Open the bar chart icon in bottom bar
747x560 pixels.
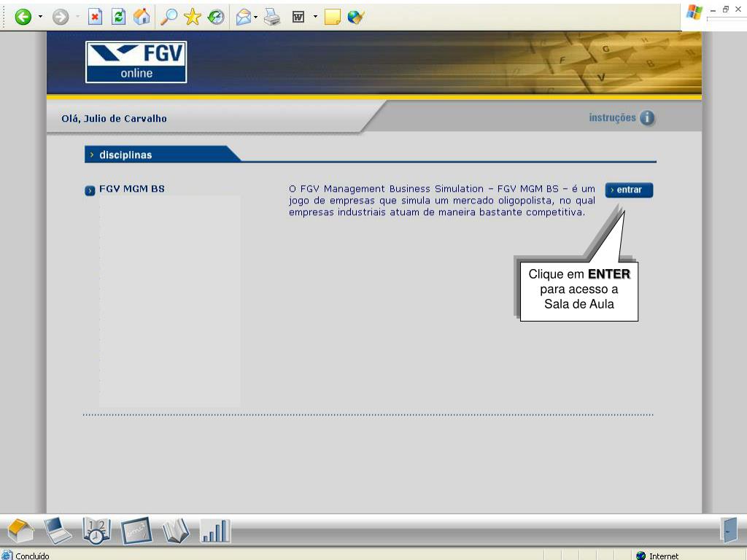[x=215, y=530]
